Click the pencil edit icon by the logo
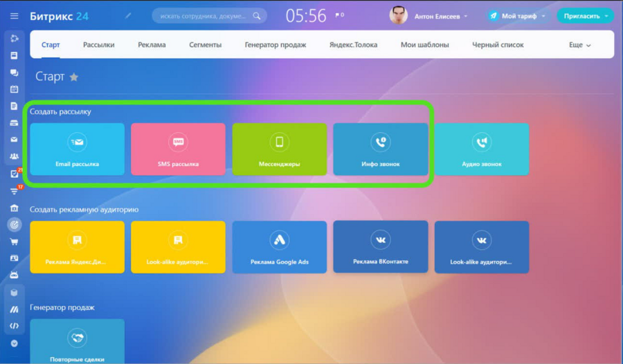 coord(128,15)
